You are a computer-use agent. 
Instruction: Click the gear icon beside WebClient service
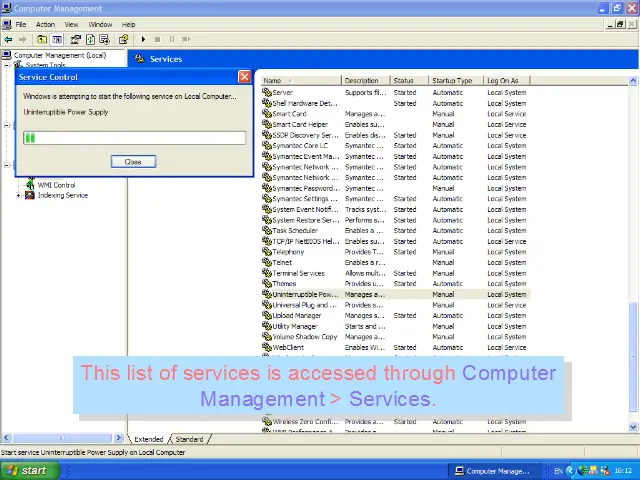click(x=267, y=347)
